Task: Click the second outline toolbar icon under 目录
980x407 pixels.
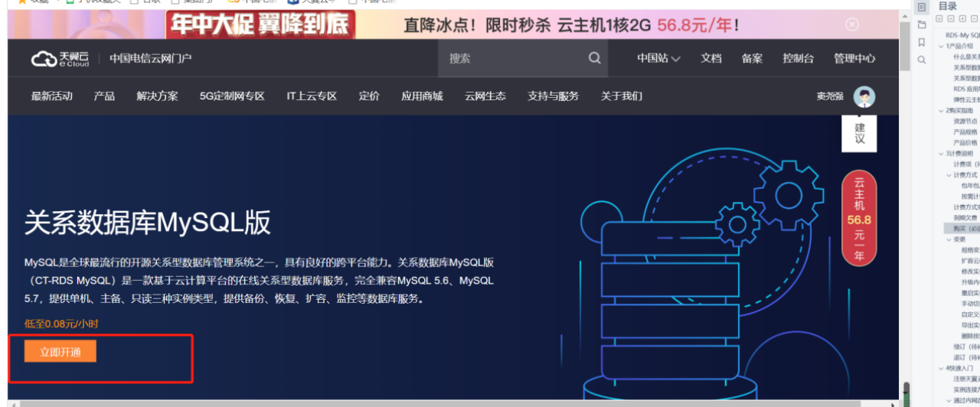Action: pos(951,18)
